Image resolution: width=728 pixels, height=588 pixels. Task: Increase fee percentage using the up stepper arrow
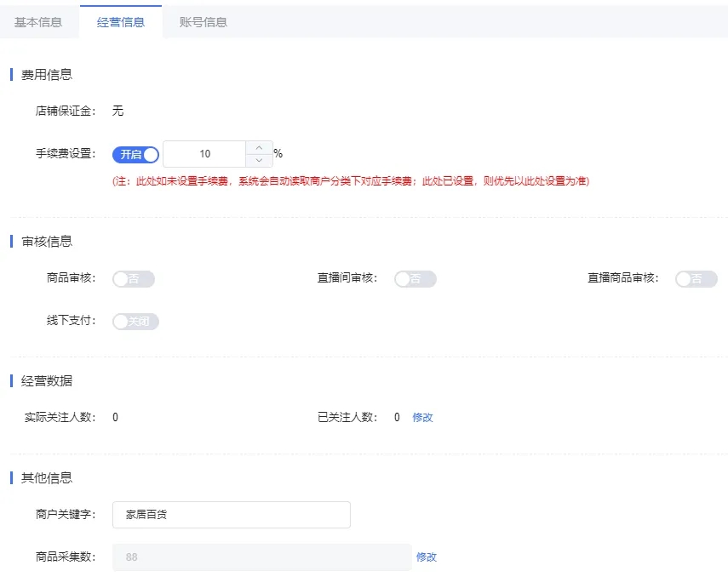259,147
